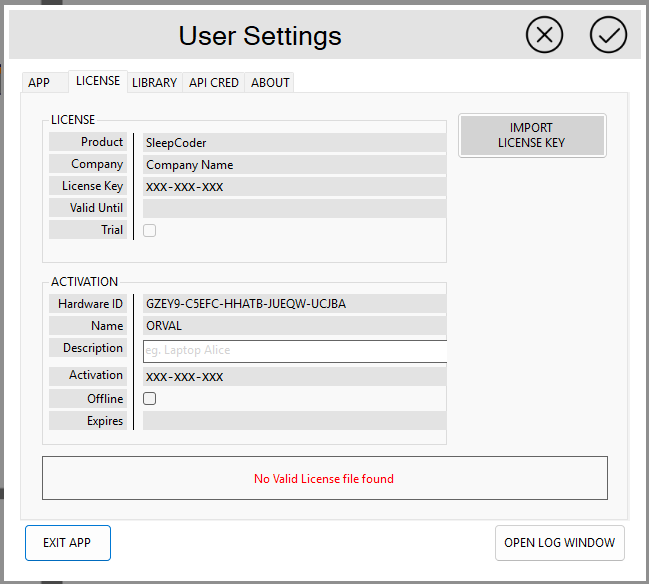Select the LICENSE tab
Screen dimensions: 649x584
pyautogui.click(x=98, y=82)
